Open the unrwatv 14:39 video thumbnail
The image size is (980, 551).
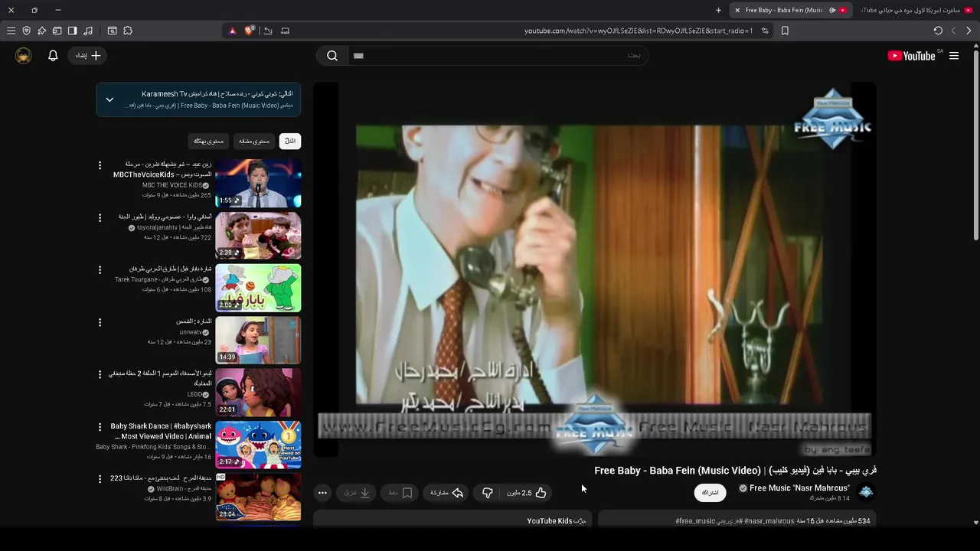(258, 340)
